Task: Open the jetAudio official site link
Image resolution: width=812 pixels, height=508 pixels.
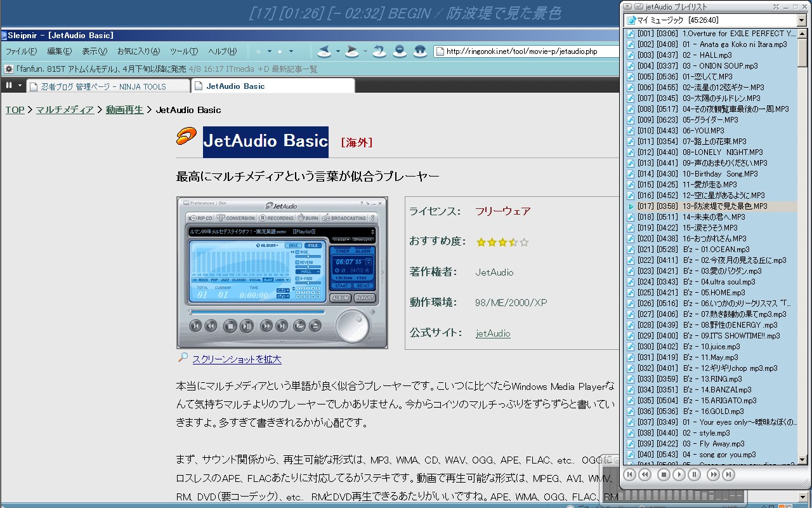Action: coord(493,333)
